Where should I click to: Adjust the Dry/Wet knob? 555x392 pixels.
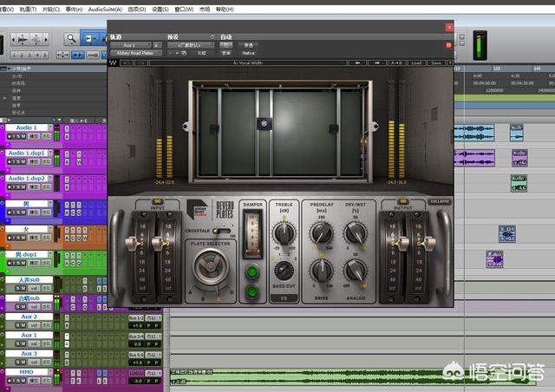pos(356,232)
